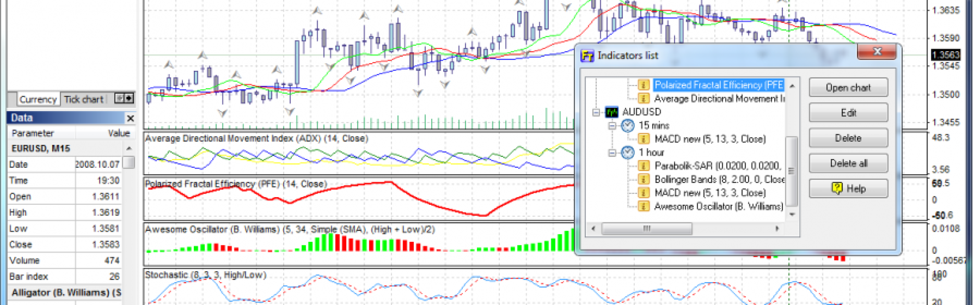This screenshot has height=305, width=980.
Task: Click the tab scroll right arrow beside Tick chart
Action: [x=129, y=98]
